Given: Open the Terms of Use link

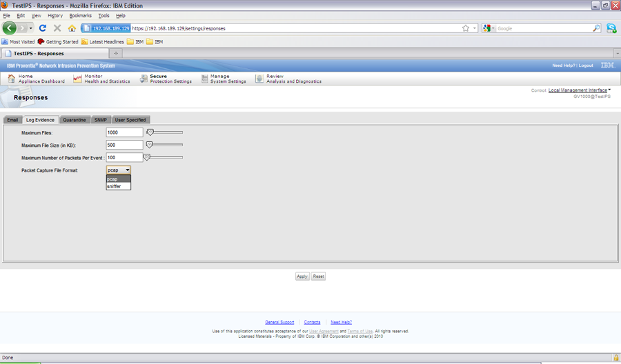Looking at the screenshot, I should [360, 331].
